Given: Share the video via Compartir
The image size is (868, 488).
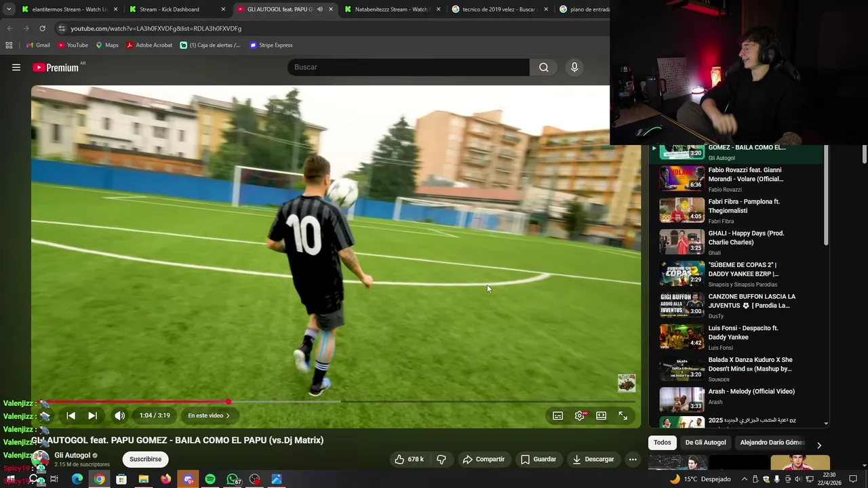Looking at the screenshot, I should pyautogui.click(x=484, y=459).
